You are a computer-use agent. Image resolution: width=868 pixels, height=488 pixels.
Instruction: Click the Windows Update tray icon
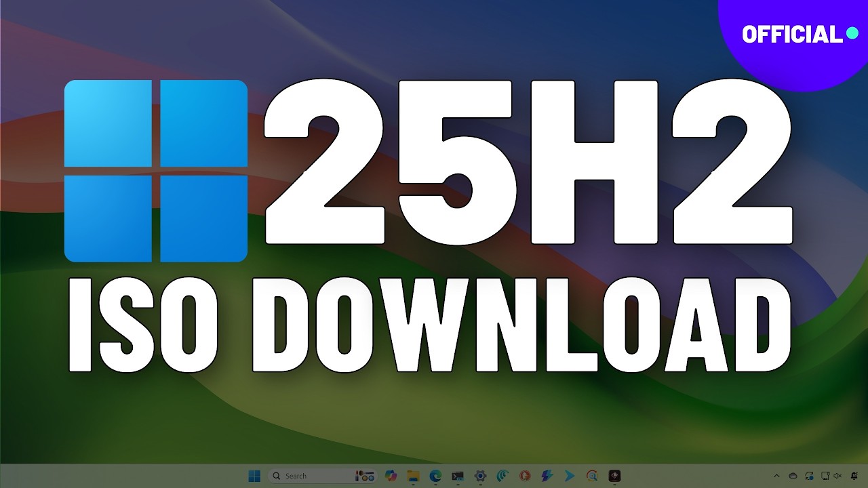point(809,476)
